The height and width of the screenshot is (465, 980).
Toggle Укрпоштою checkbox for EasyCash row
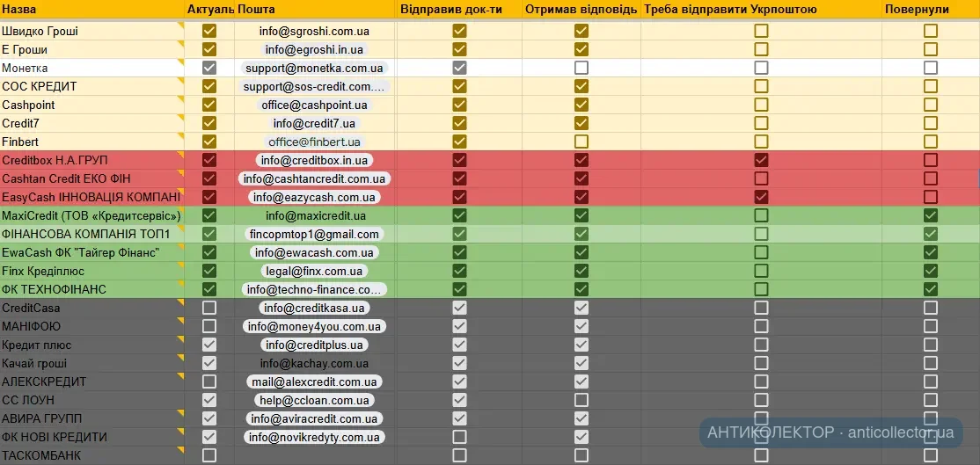761,197
